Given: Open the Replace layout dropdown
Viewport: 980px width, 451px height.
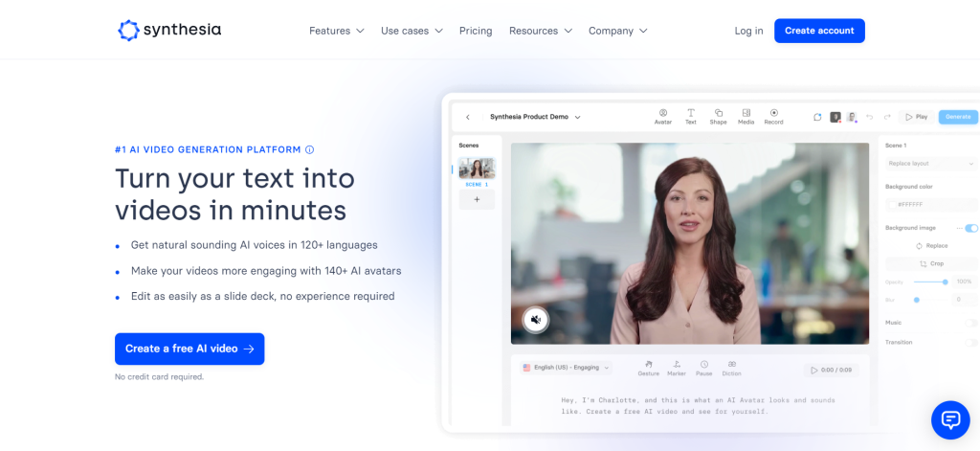Looking at the screenshot, I should [x=931, y=164].
